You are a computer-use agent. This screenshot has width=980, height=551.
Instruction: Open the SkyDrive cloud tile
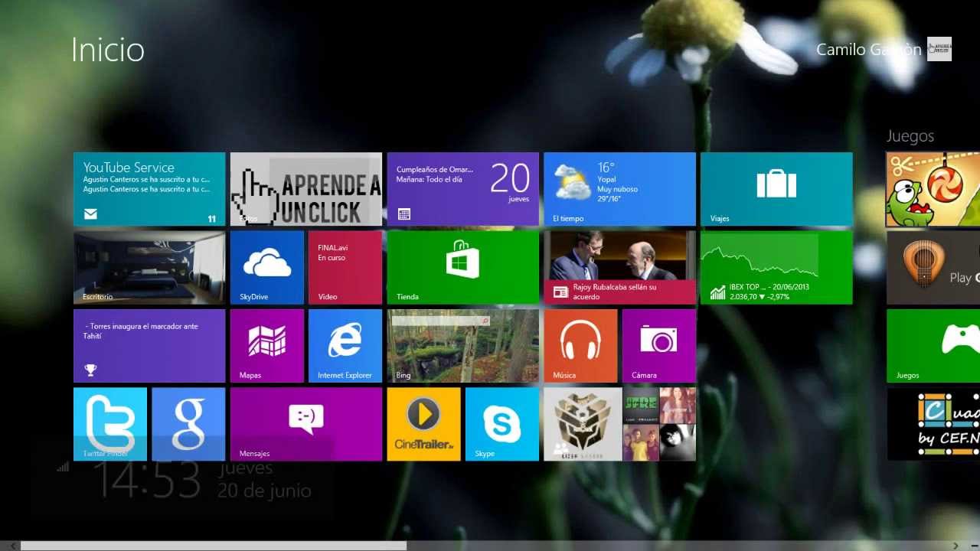pyautogui.click(x=267, y=268)
